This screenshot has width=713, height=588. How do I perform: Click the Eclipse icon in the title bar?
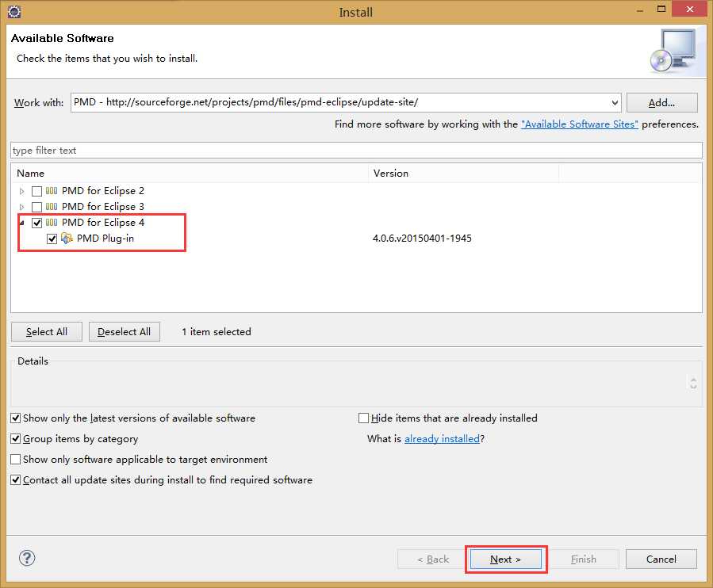point(14,12)
